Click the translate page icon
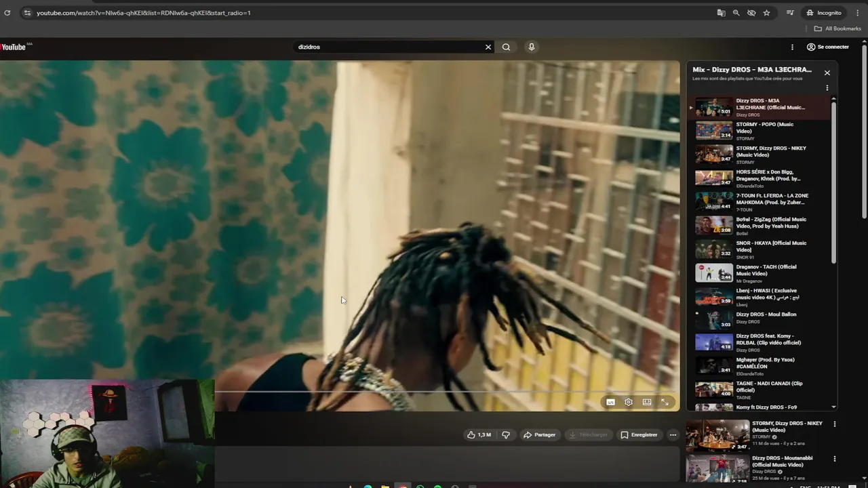Screen dimensions: 868x488 (x=721, y=13)
